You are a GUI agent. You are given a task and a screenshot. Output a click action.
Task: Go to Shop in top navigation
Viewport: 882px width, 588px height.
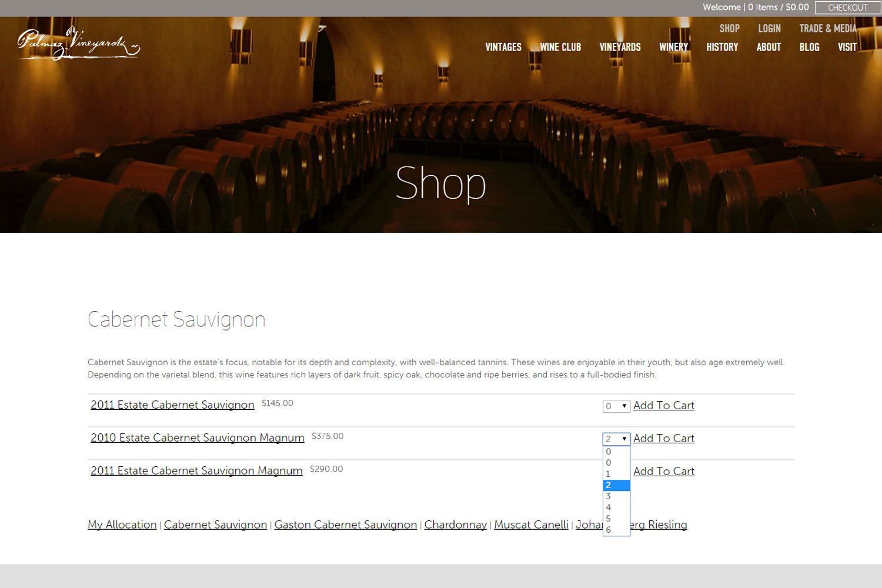(x=729, y=28)
